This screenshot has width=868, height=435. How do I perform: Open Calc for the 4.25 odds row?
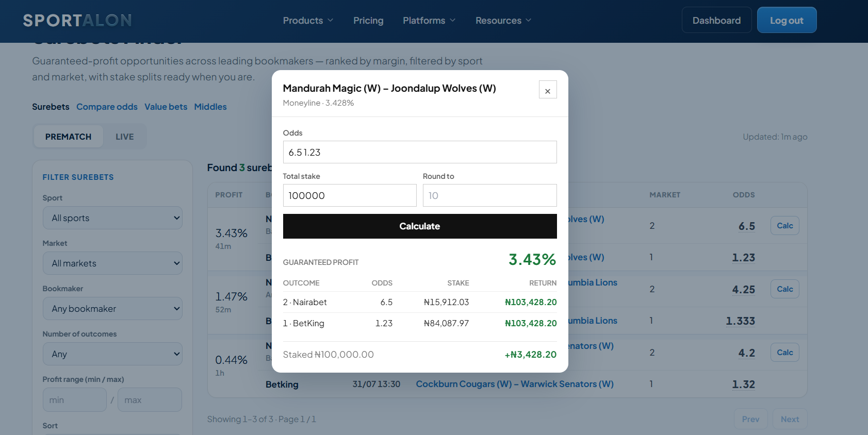coord(785,289)
